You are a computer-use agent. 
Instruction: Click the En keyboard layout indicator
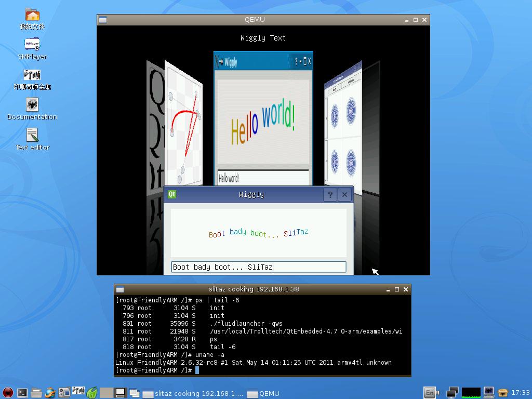(x=430, y=393)
